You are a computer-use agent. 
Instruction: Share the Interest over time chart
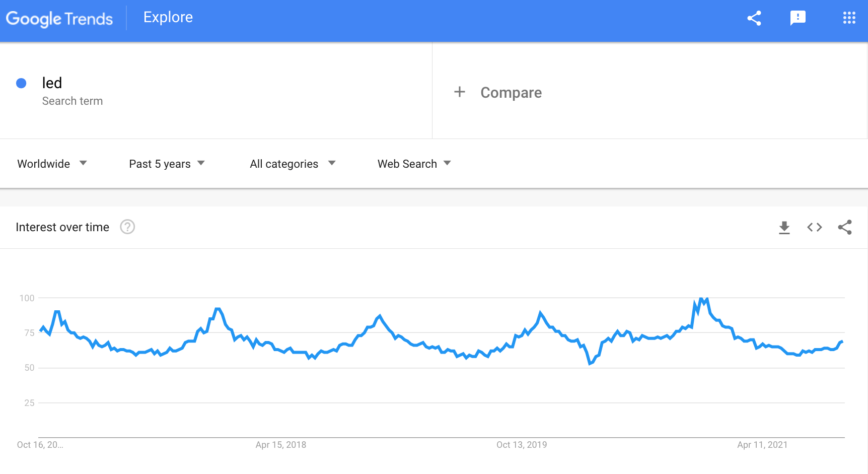click(x=845, y=227)
